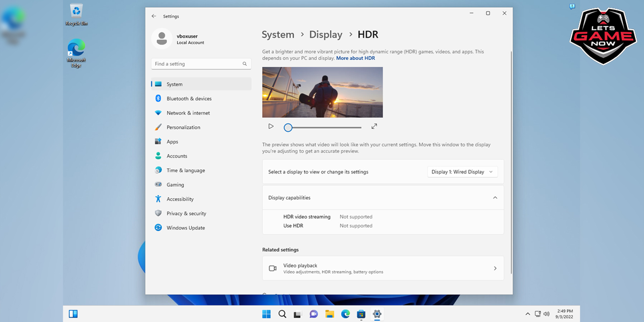Click the Windows Update sync icon

[158, 227]
